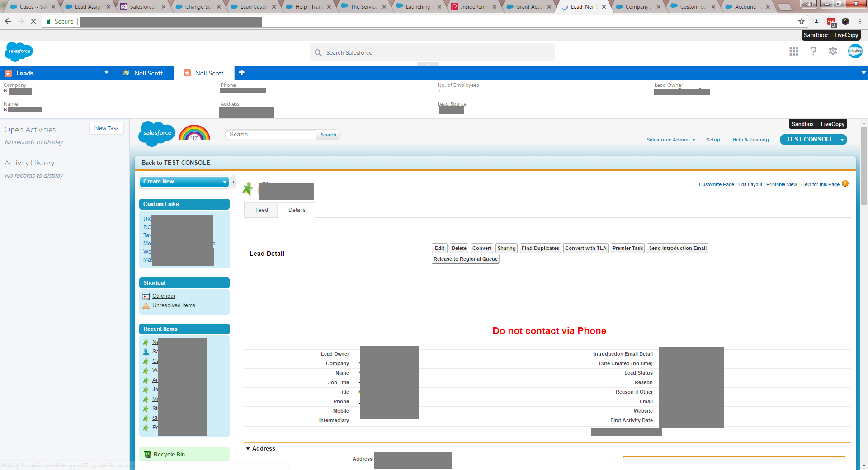Click the Help for this Page question icon
The image size is (868, 470).
pos(845,183)
